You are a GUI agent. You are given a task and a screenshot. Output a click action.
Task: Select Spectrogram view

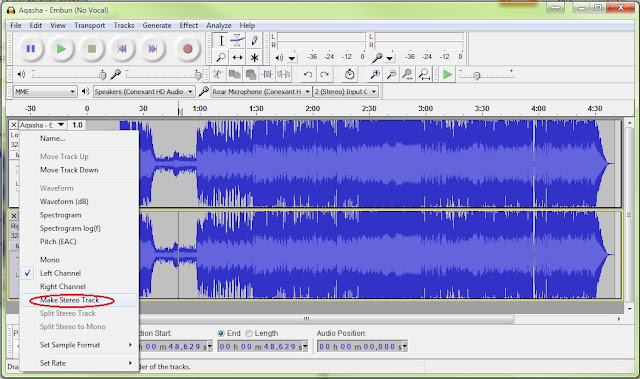pos(79,215)
